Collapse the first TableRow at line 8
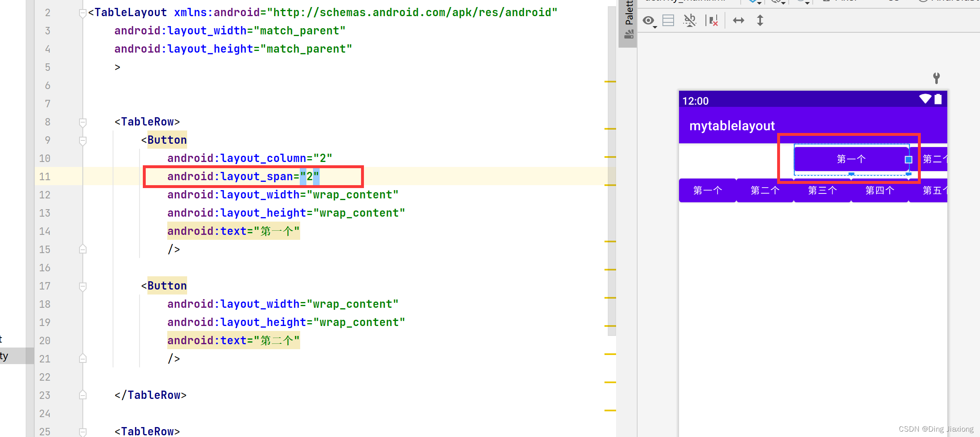 pyautogui.click(x=83, y=122)
